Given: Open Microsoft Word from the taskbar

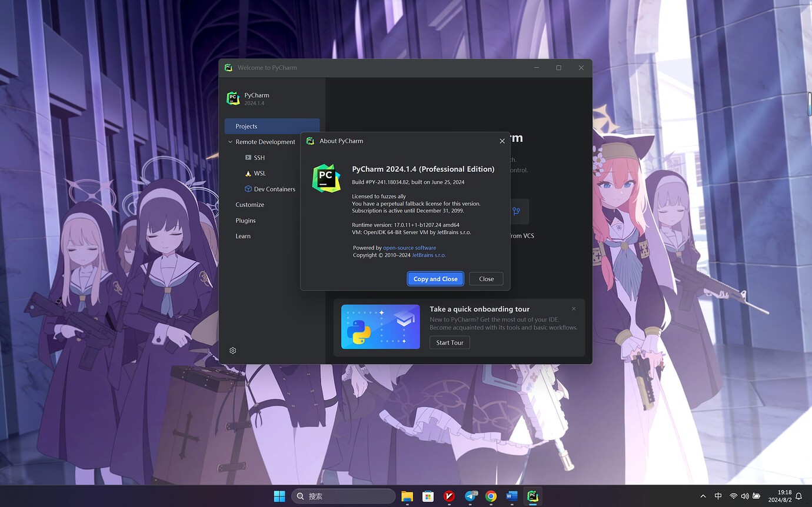Looking at the screenshot, I should coord(511,496).
